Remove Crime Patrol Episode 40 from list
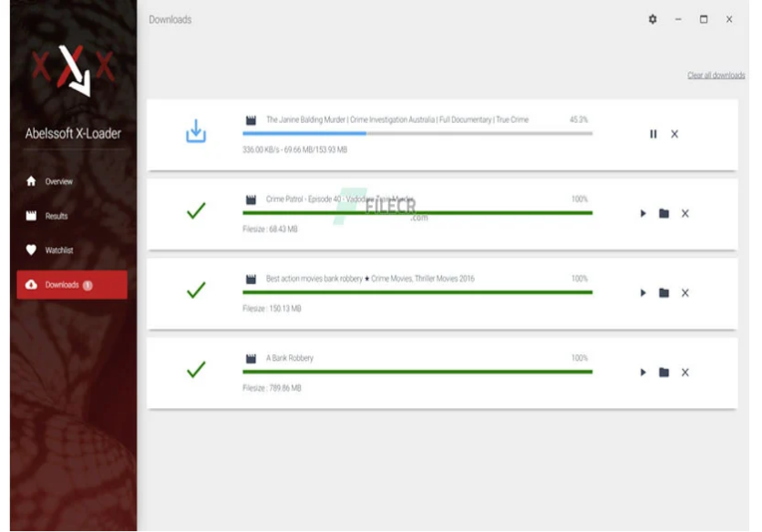 [x=685, y=213]
